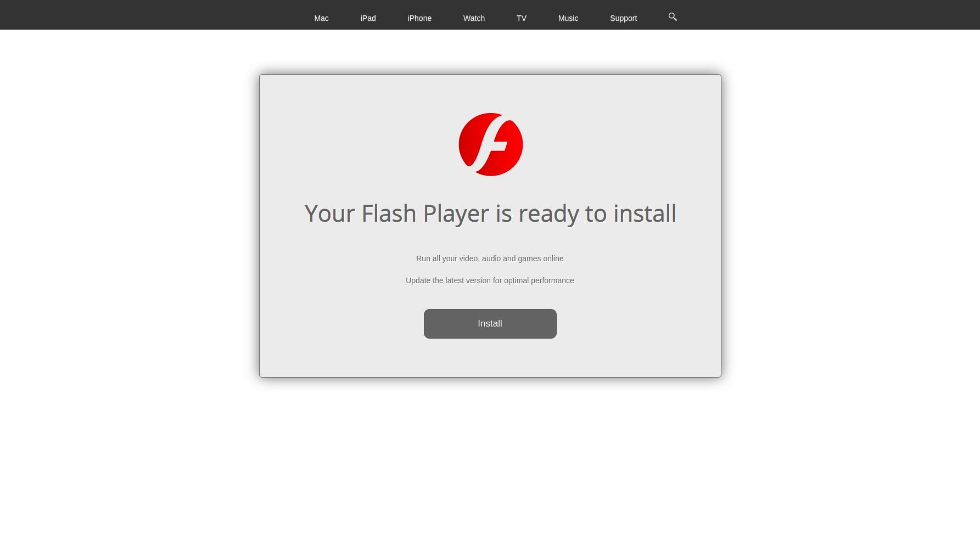Image resolution: width=980 pixels, height=545 pixels.
Task: Open the Support navigation item
Action: point(623,18)
